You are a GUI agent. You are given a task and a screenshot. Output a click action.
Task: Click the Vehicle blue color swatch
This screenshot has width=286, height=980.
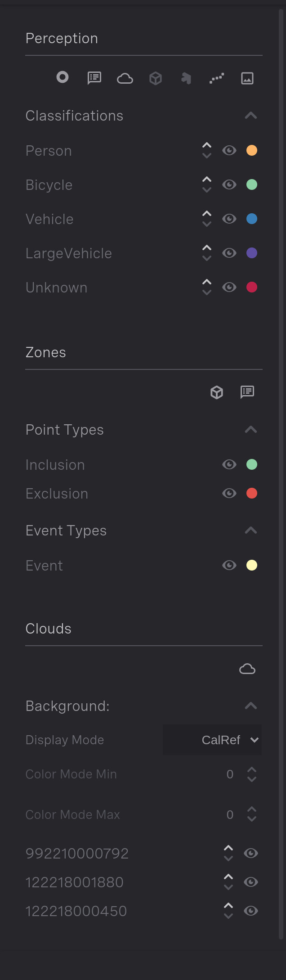(x=252, y=219)
